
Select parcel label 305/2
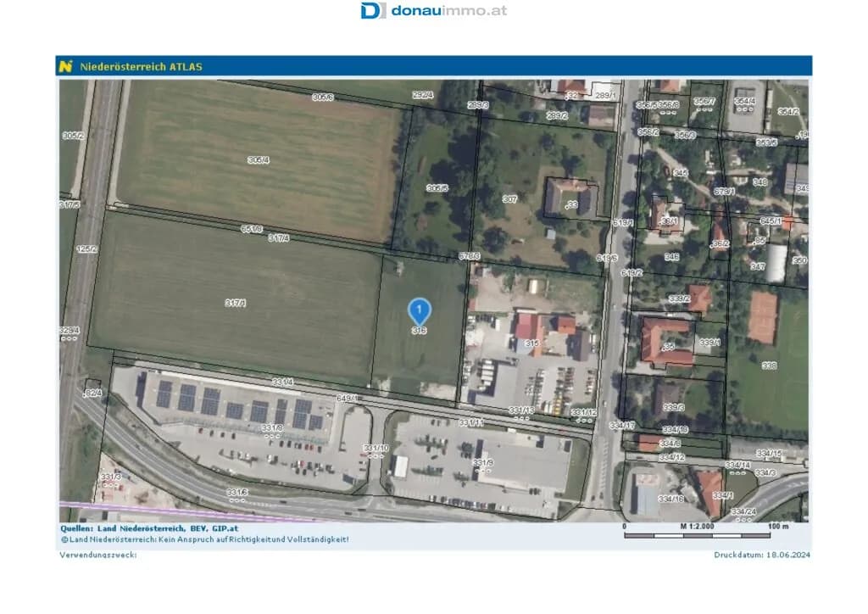pos(73,135)
